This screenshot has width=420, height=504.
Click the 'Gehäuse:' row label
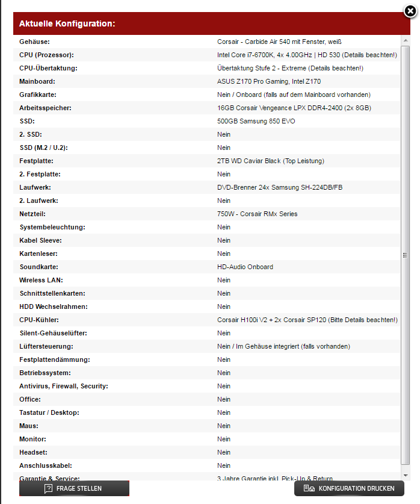(x=34, y=42)
